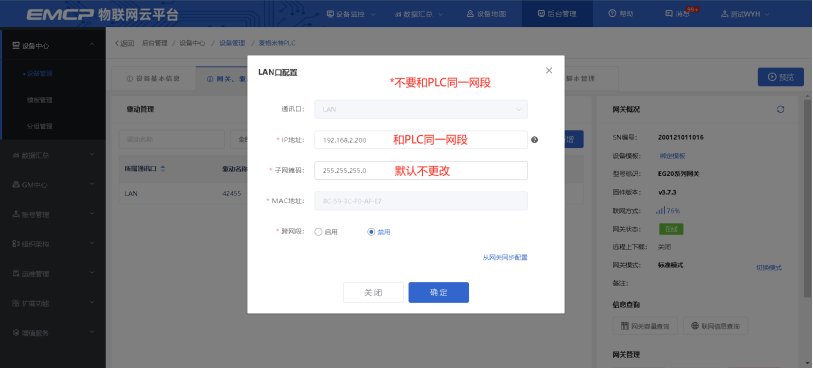813x368 pixels.
Task: Click into the IP地址 field showing 192.168.2.200
Action: pyautogui.click(x=421, y=140)
